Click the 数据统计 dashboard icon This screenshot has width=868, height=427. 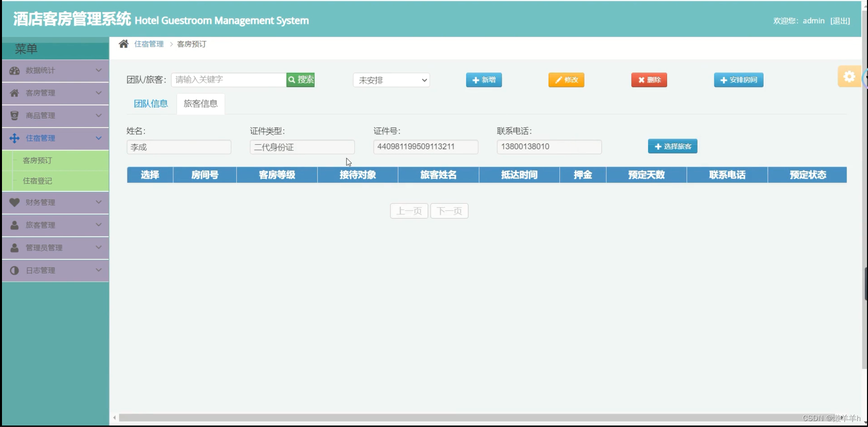(14, 71)
